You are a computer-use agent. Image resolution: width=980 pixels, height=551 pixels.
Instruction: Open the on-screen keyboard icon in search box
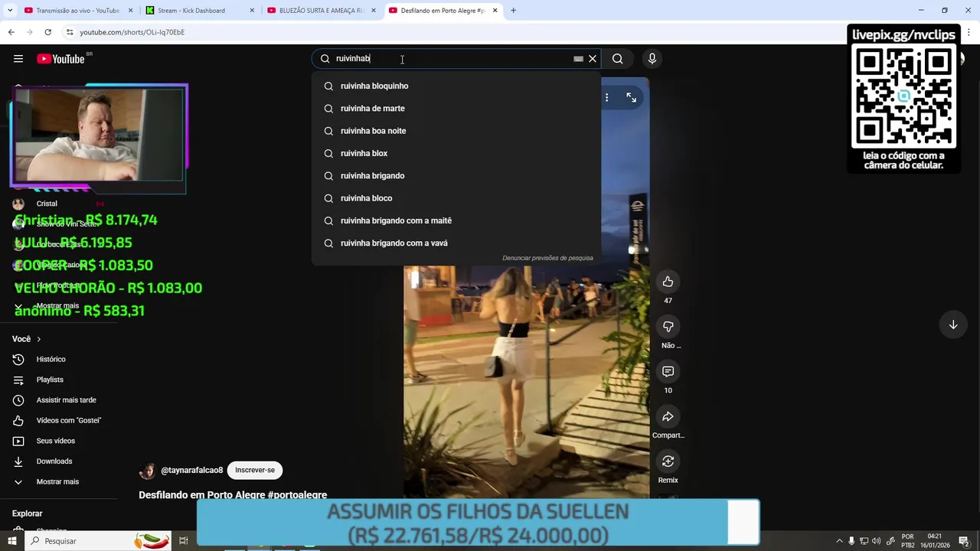pos(578,59)
